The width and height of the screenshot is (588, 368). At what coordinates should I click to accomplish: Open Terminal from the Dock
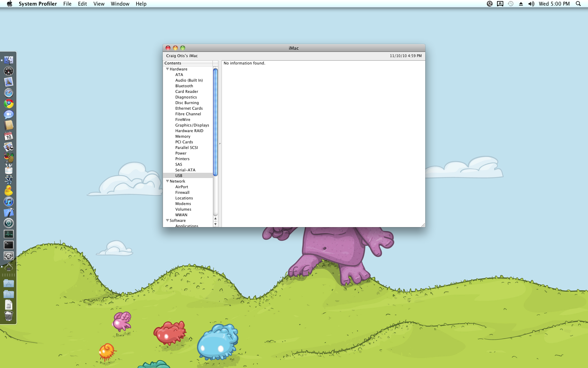8,245
